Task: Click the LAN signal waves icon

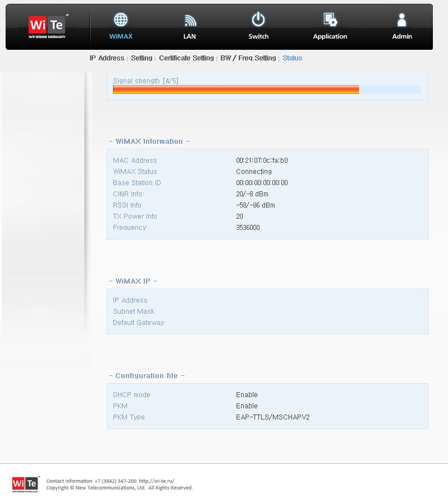Action: coord(190,21)
